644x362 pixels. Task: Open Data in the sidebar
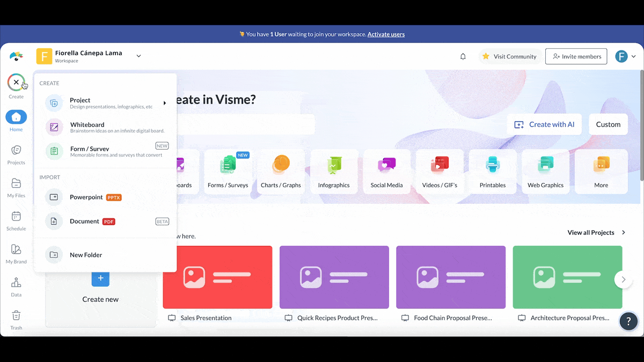coord(16,287)
